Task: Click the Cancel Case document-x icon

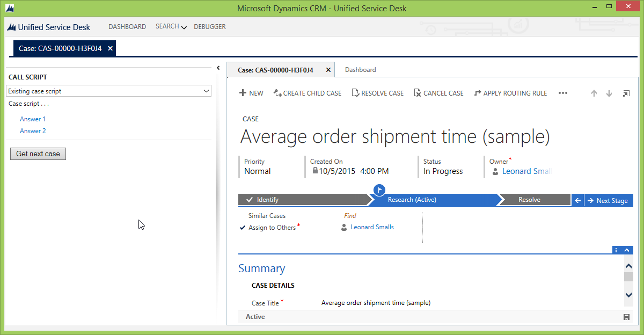Action: (418, 93)
